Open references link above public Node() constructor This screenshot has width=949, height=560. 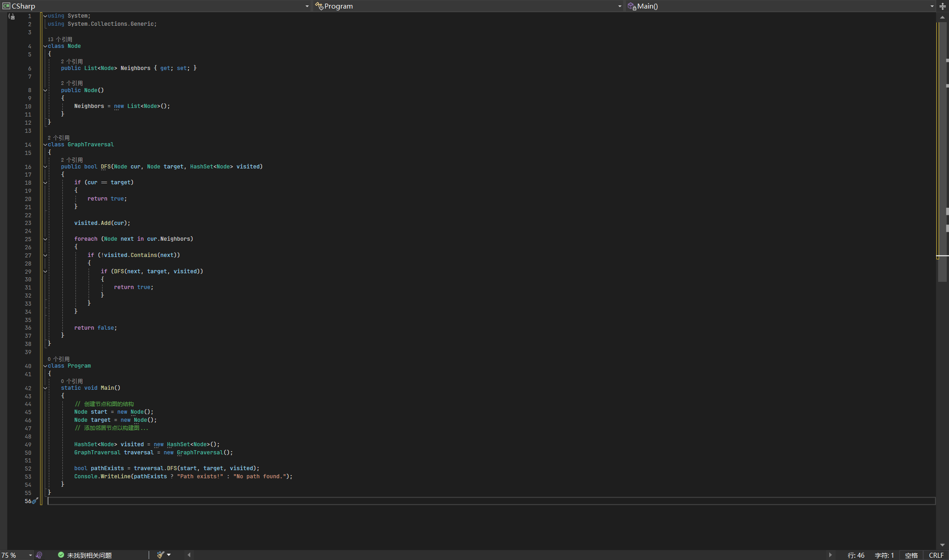coord(72,83)
